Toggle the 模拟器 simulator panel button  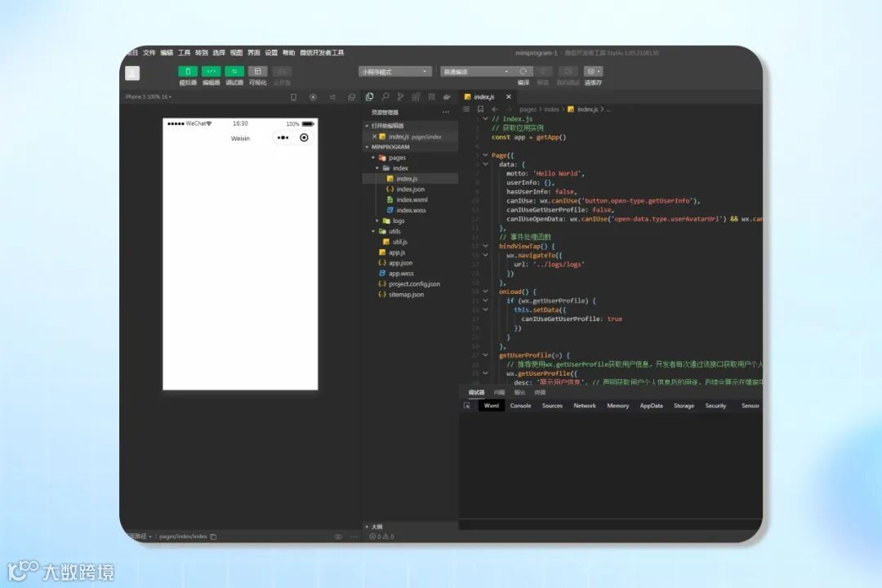[x=188, y=72]
